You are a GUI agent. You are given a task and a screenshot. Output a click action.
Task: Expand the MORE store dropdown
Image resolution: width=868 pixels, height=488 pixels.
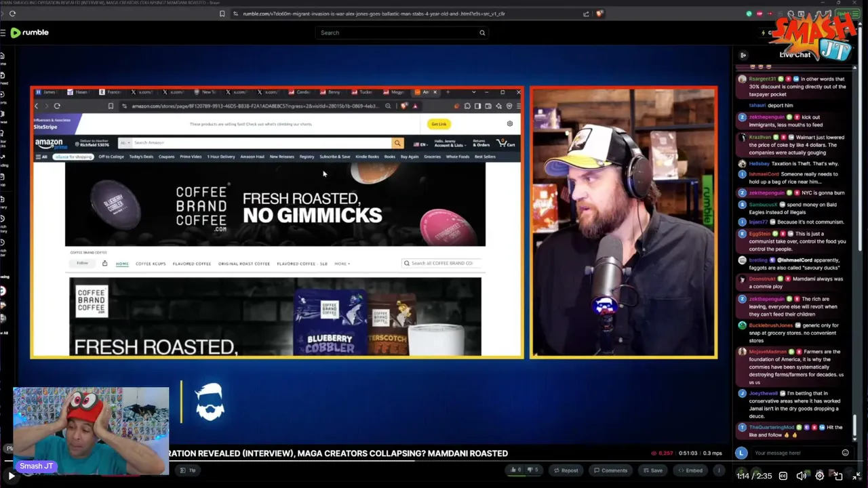point(342,264)
